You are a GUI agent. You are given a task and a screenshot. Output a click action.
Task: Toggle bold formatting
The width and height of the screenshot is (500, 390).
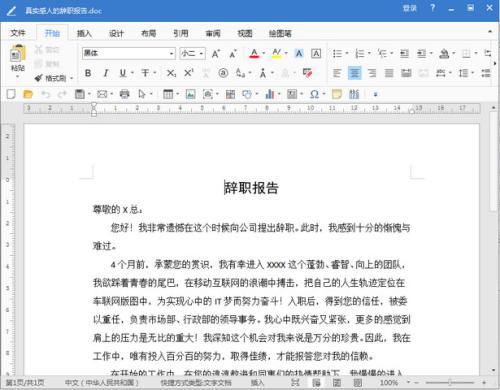(x=88, y=73)
